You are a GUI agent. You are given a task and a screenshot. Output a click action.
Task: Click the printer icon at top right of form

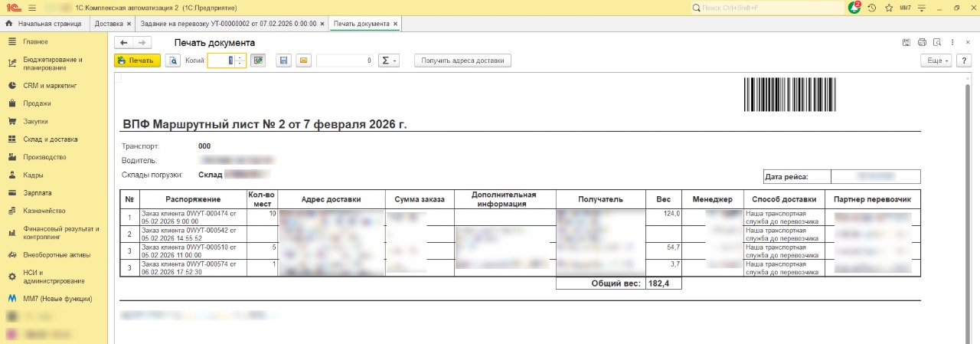pos(922,42)
